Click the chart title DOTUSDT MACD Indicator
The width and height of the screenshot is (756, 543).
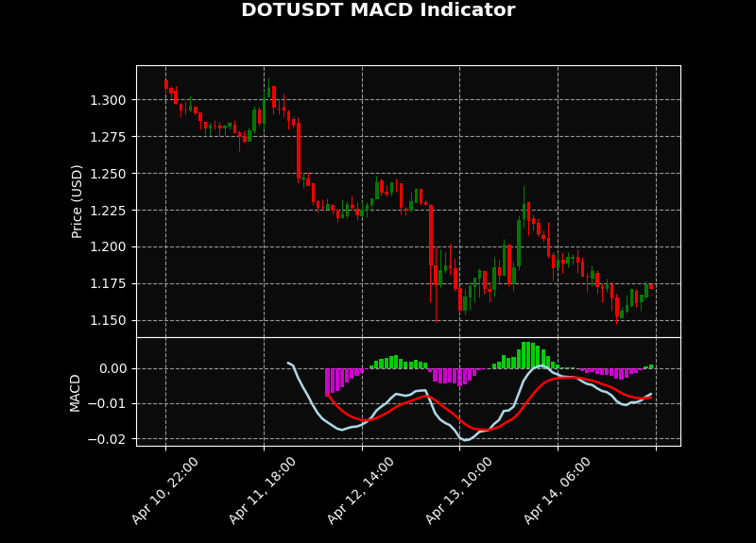(378, 10)
